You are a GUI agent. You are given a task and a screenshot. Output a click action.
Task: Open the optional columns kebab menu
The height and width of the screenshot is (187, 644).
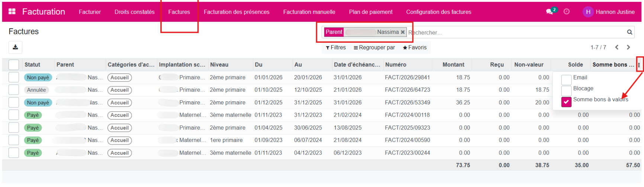tap(639, 65)
